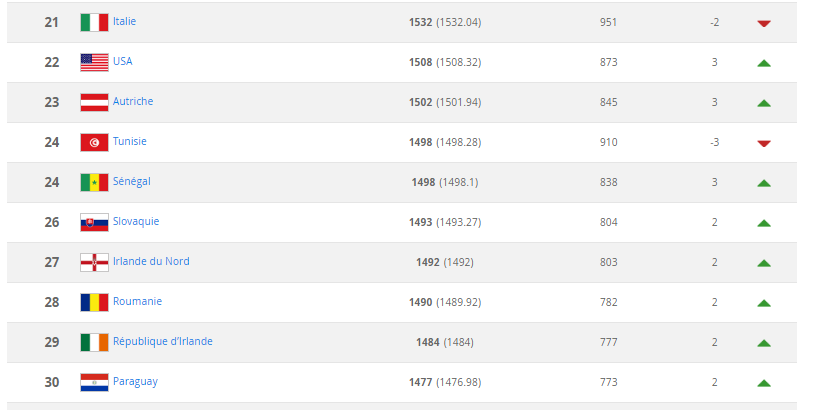The width and height of the screenshot is (833, 410).
Task: Click the Slovakia flag icon
Action: [x=95, y=223]
